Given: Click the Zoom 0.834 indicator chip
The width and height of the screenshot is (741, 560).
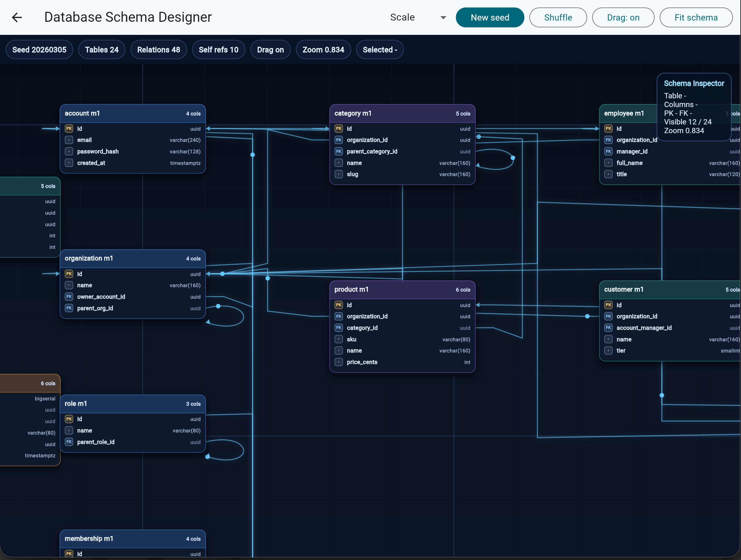Looking at the screenshot, I should pyautogui.click(x=323, y=49).
